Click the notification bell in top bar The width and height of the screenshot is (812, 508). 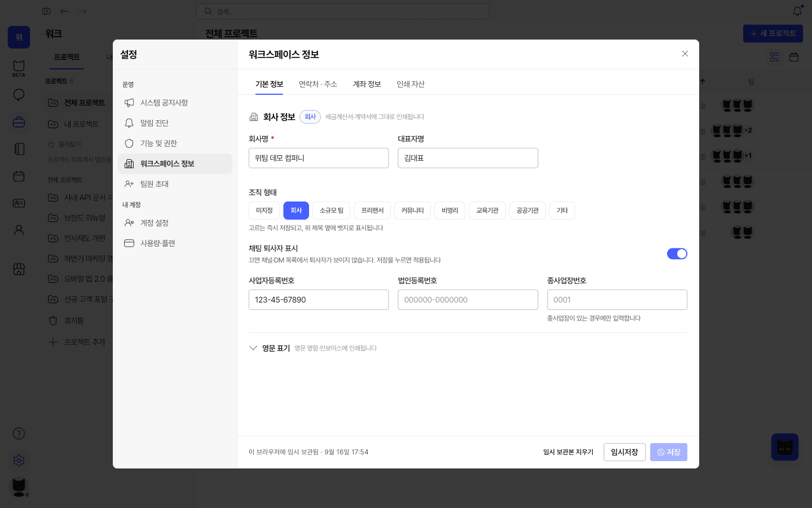pos(797,11)
